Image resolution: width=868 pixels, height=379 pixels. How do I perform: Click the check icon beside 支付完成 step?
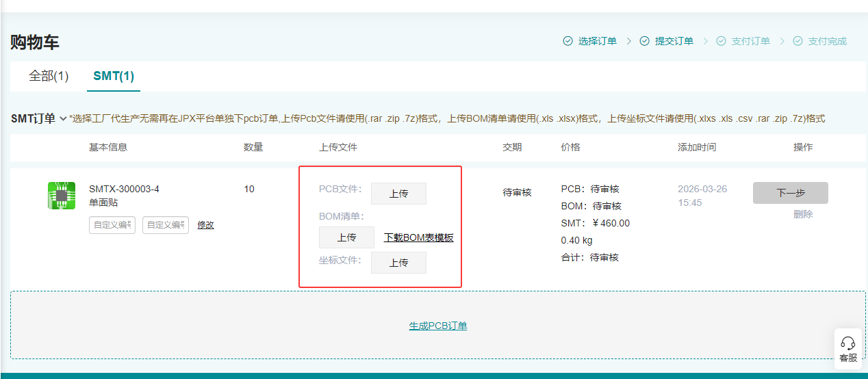797,41
